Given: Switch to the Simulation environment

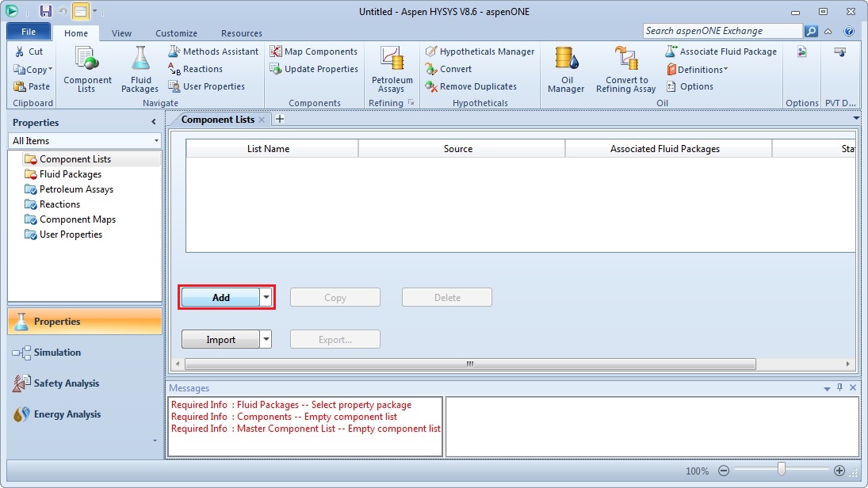Looking at the screenshot, I should [x=57, y=353].
